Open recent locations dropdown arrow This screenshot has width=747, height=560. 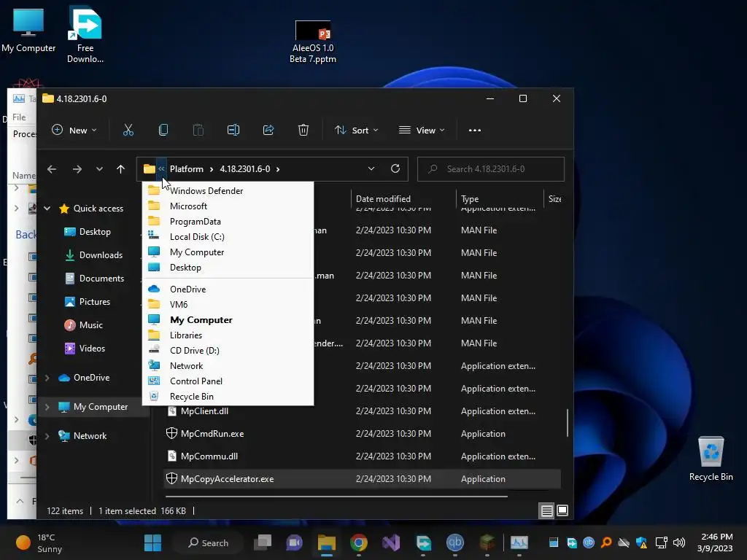[99, 169]
